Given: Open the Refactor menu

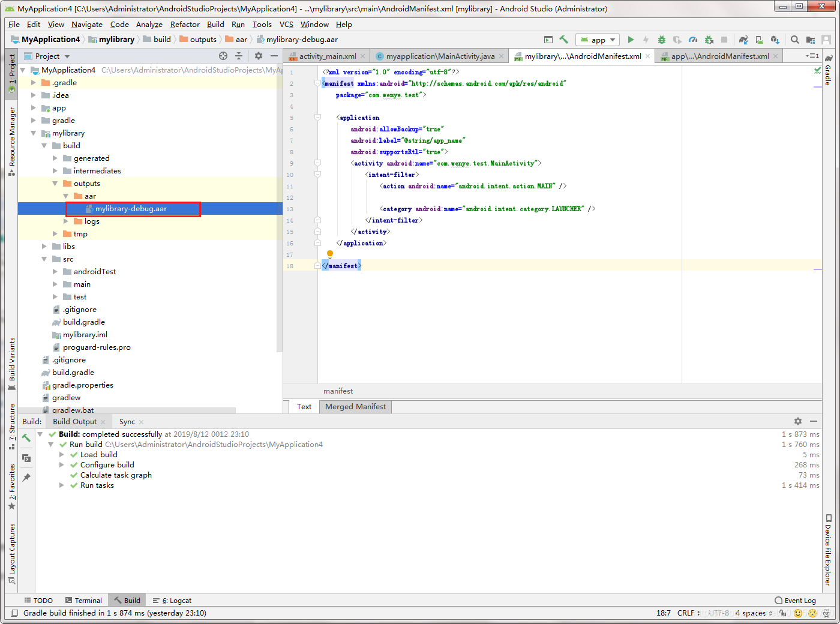Looking at the screenshot, I should [x=185, y=25].
